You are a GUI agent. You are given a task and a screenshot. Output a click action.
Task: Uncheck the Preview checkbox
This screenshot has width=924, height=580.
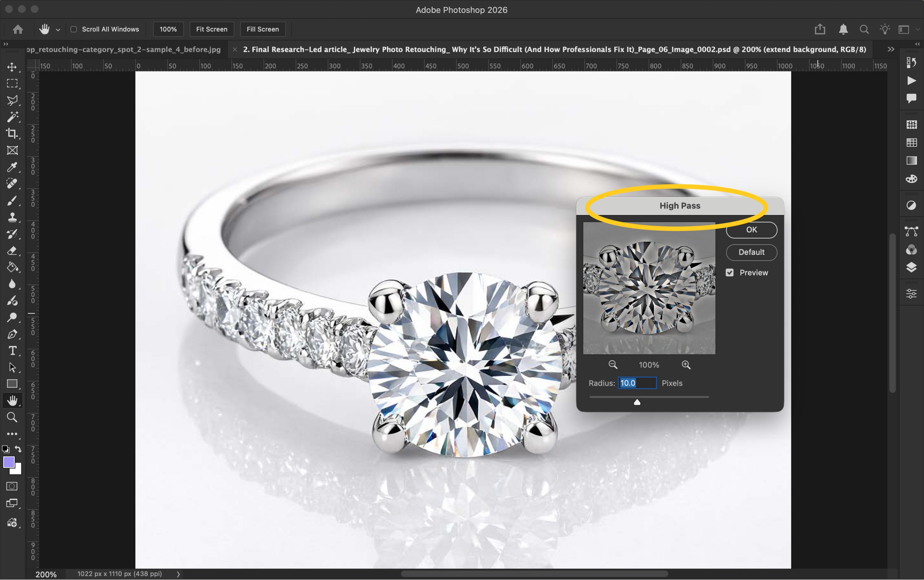click(730, 272)
